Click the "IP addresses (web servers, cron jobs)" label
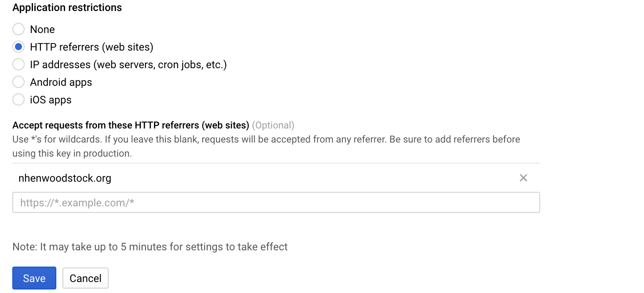Image resolution: width=644 pixels, height=293 pixels. pyautogui.click(x=128, y=65)
